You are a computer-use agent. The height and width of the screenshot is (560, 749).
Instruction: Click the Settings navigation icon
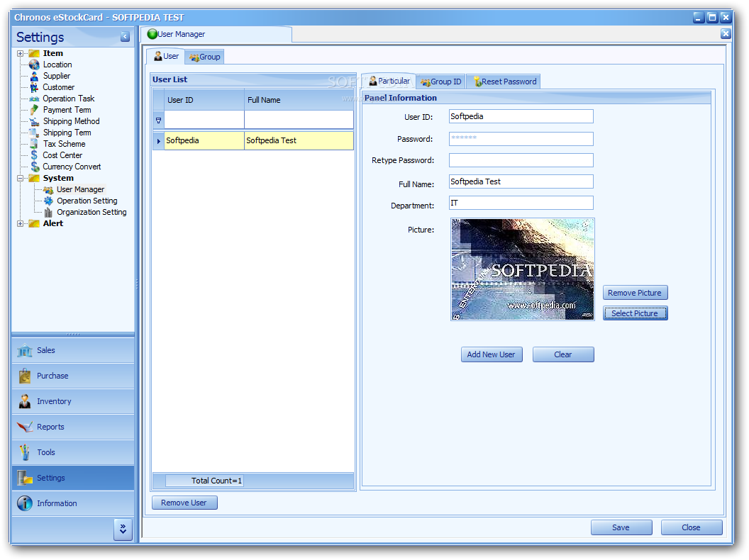pyautogui.click(x=24, y=477)
